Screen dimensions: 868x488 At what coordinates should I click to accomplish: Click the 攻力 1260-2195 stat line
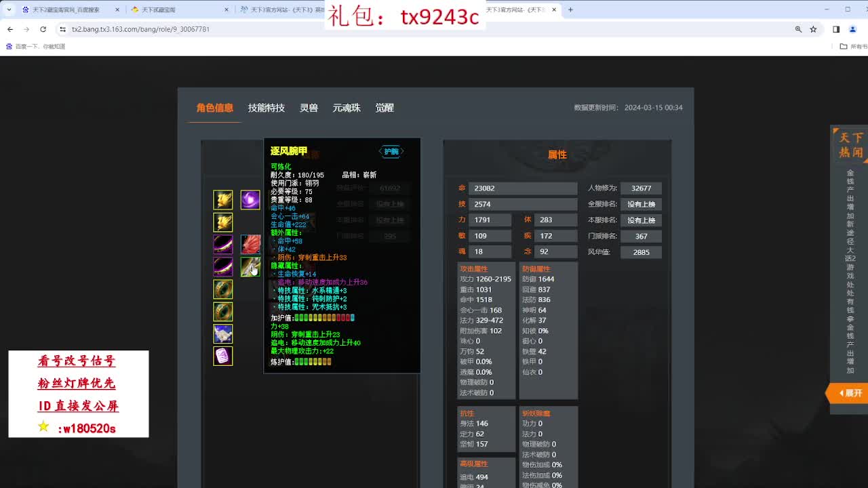pos(486,279)
